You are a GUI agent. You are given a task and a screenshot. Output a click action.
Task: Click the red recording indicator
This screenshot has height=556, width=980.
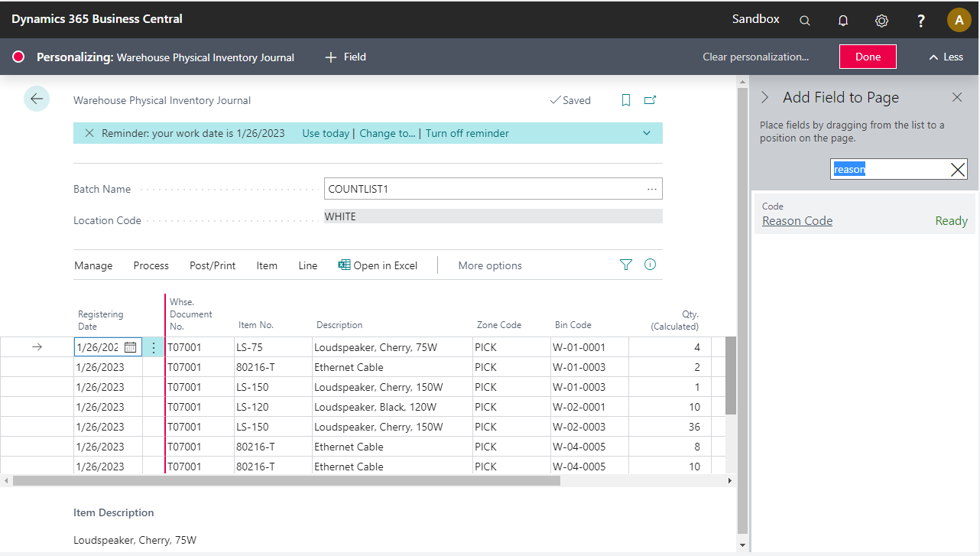pos(19,57)
